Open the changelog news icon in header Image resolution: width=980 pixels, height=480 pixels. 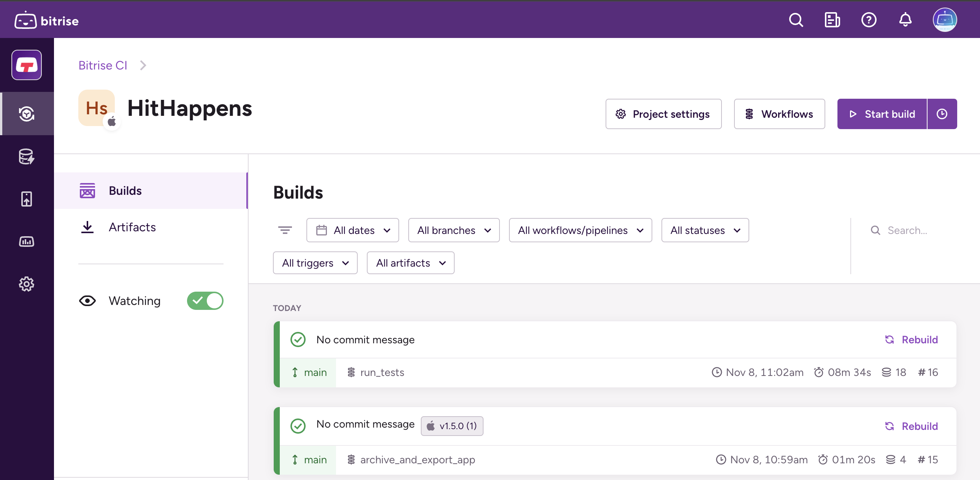tap(832, 20)
